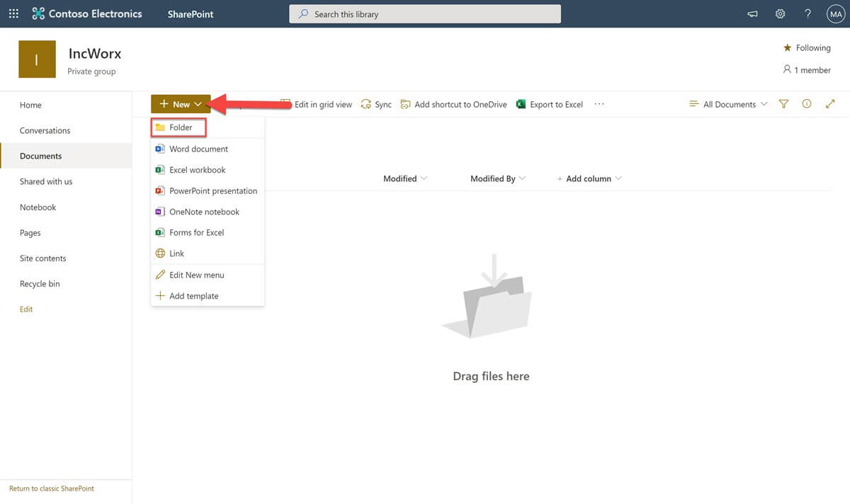Click the Help question mark icon
The height and width of the screenshot is (504, 850).
click(807, 13)
